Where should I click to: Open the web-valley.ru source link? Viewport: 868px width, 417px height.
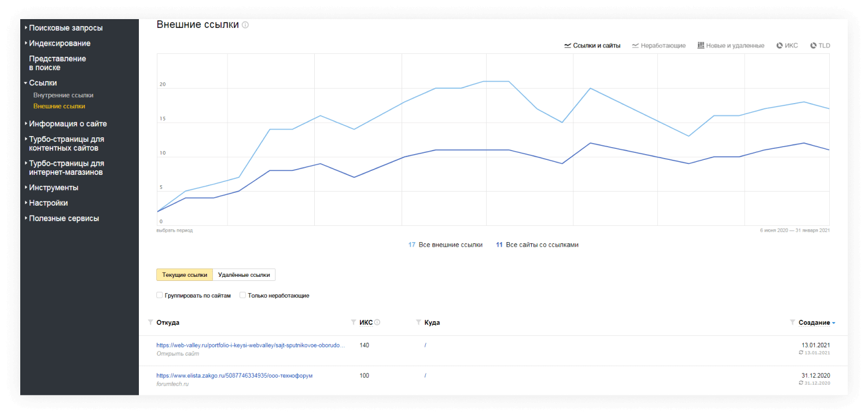click(x=251, y=345)
